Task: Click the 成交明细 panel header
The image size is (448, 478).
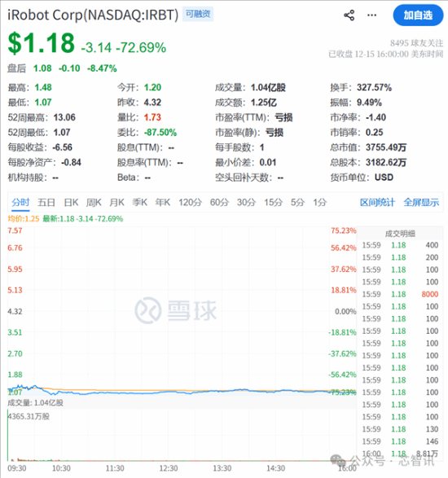Action: pos(400,234)
